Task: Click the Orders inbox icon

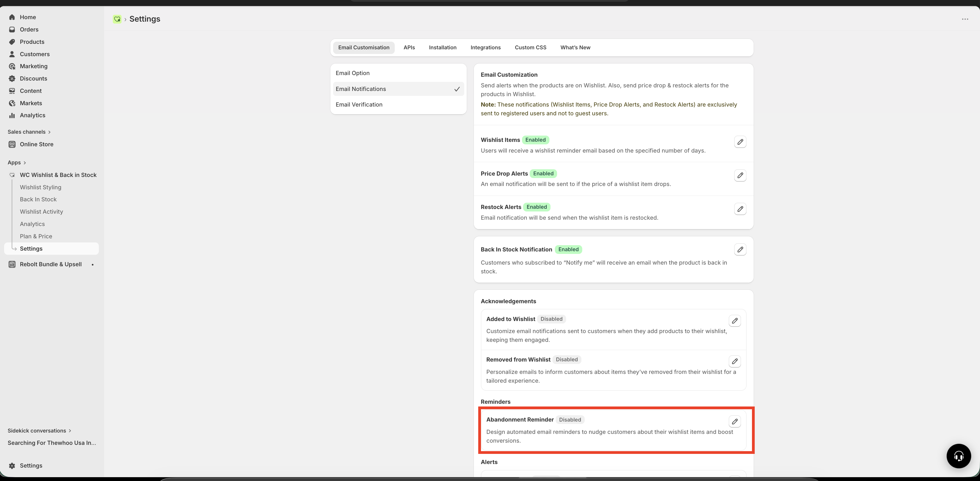Action: click(x=12, y=29)
